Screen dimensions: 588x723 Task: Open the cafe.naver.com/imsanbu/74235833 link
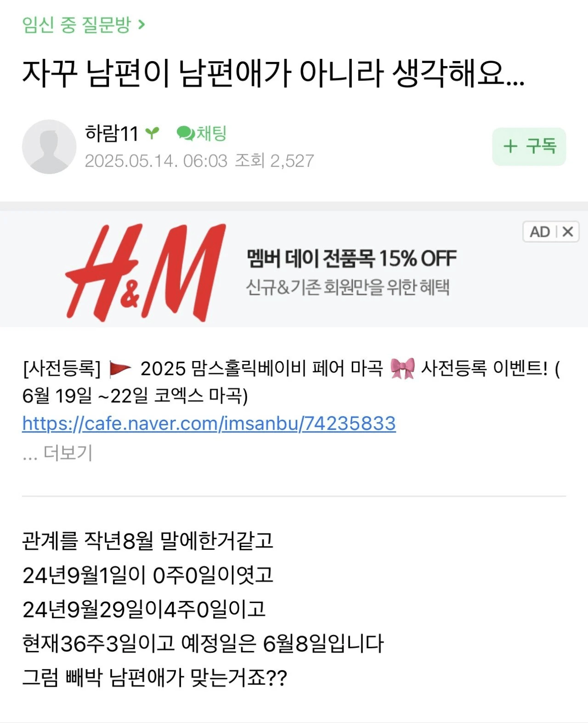pyautogui.click(x=209, y=424)
